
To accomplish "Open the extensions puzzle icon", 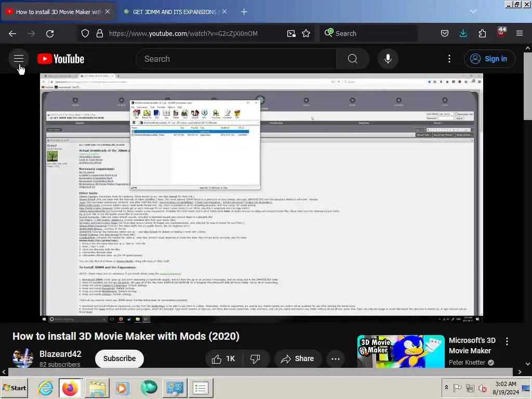I will click(x=482, y=33).
